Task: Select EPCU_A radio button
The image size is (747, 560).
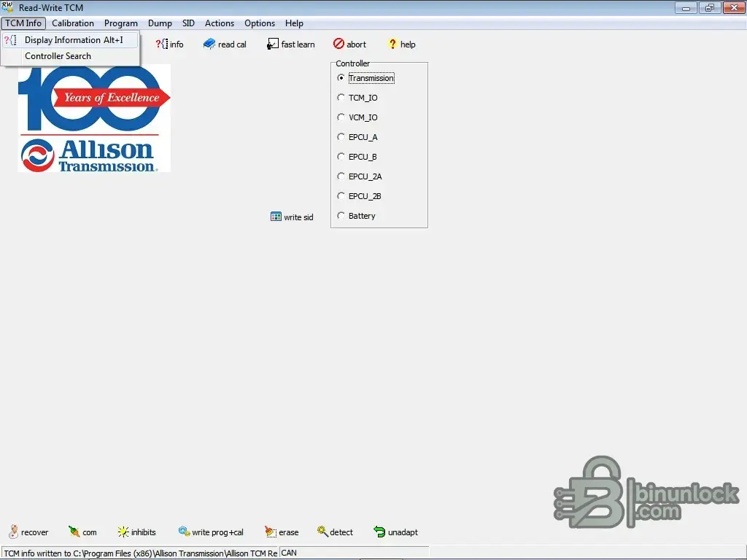Action: (x=341, y=136)
